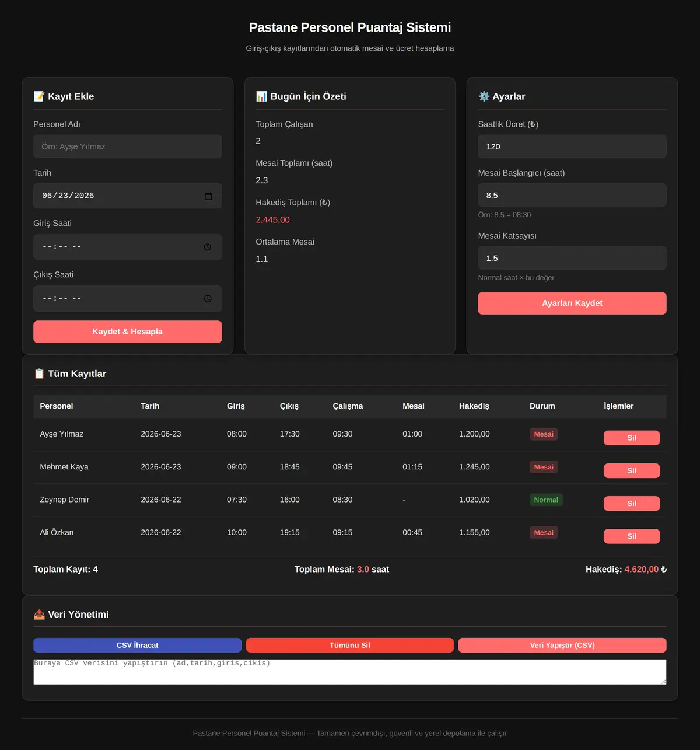Screen dimensions: 700x750
Task: Click the 4.620,00 total hakediş amount
Action: 642,570
